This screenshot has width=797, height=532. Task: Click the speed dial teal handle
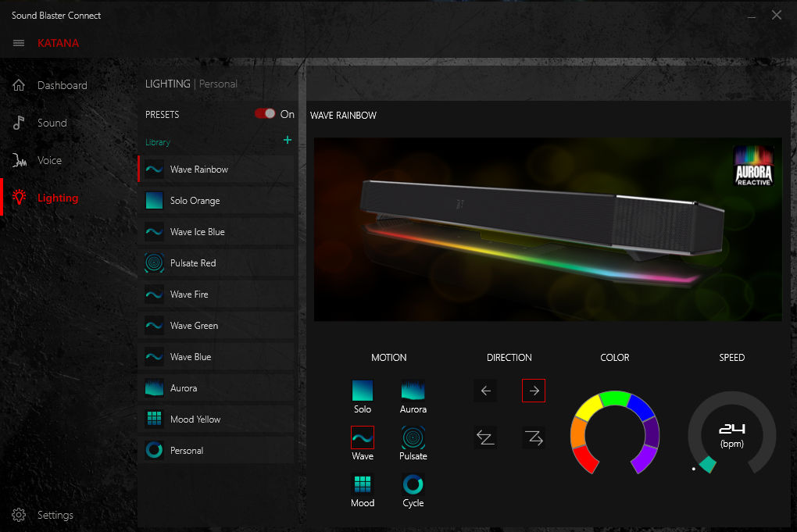pyautogui.click(x=707, y=464)
